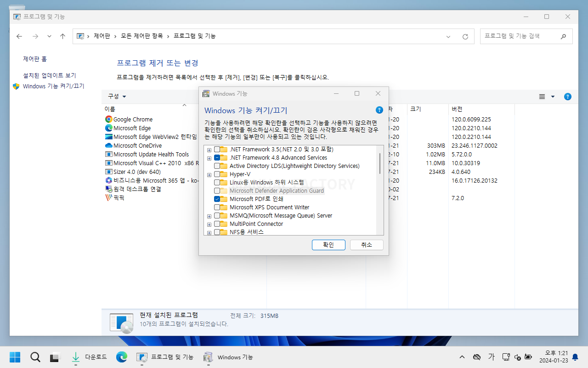Go back in the Control Panel window

pos(19,36)
